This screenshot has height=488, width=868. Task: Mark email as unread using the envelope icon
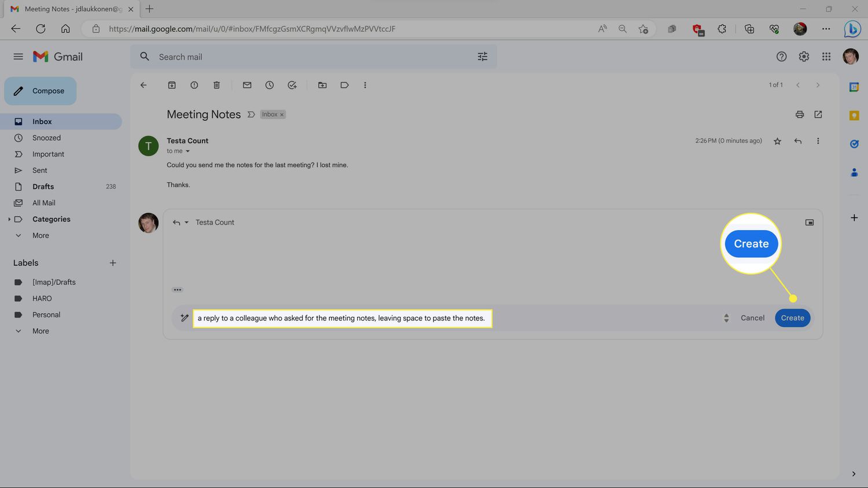pyautogui.click(x=247, y=85)
